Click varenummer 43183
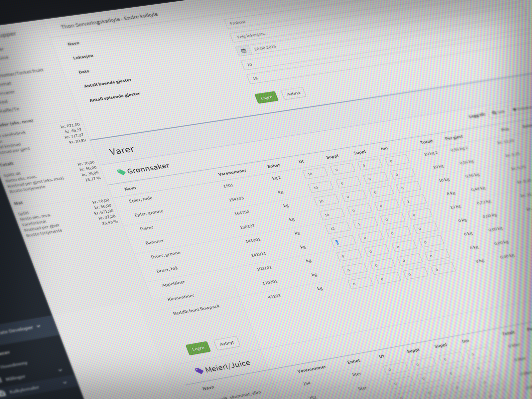This screenshot has width=532, height=399. pyautogui.click(x=274, y=296)
